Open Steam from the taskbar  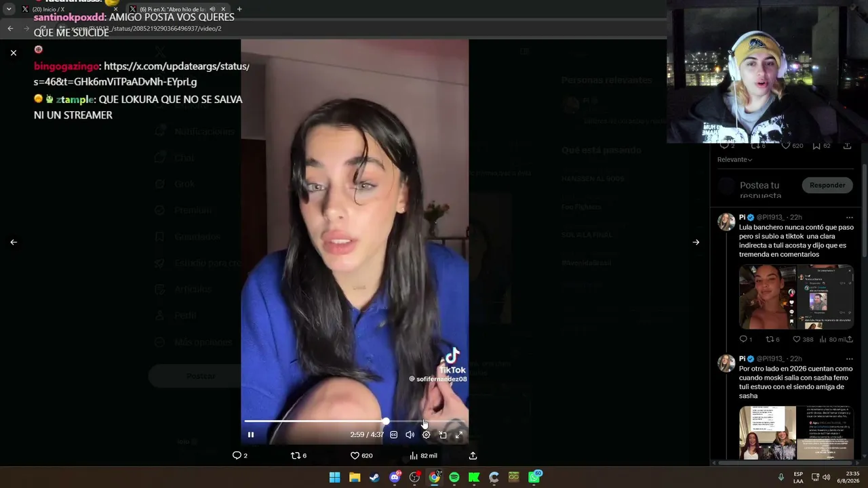374,477
